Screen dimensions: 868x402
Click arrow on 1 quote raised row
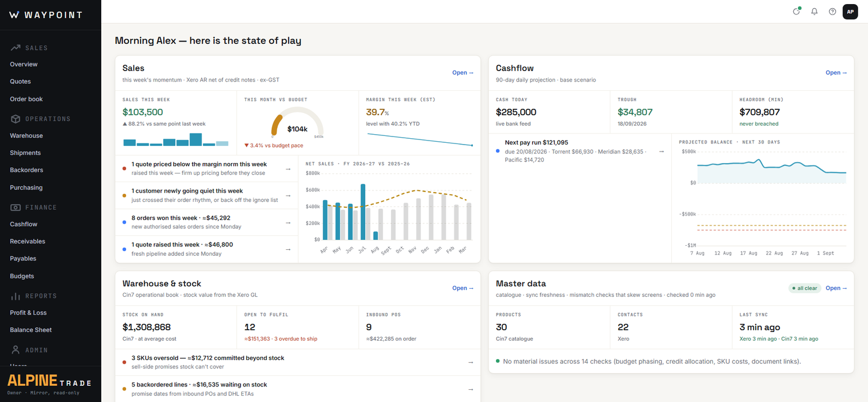pyautogui.click(x=288, y=249)
